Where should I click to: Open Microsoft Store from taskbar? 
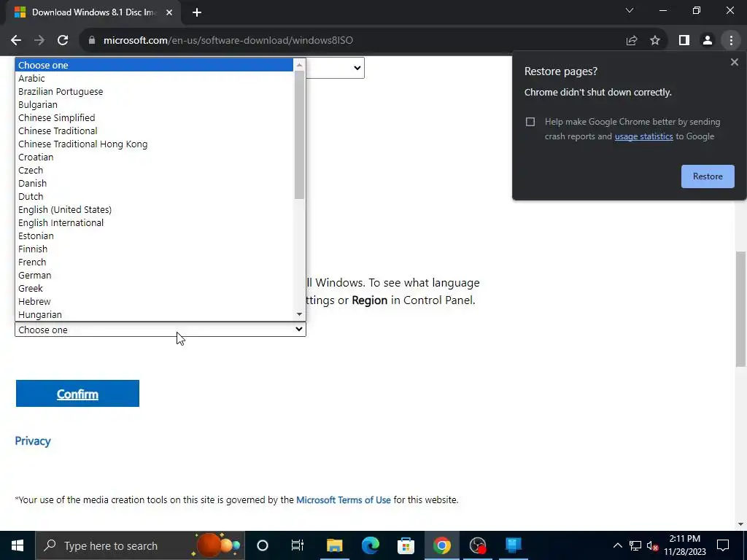point(406,545)
